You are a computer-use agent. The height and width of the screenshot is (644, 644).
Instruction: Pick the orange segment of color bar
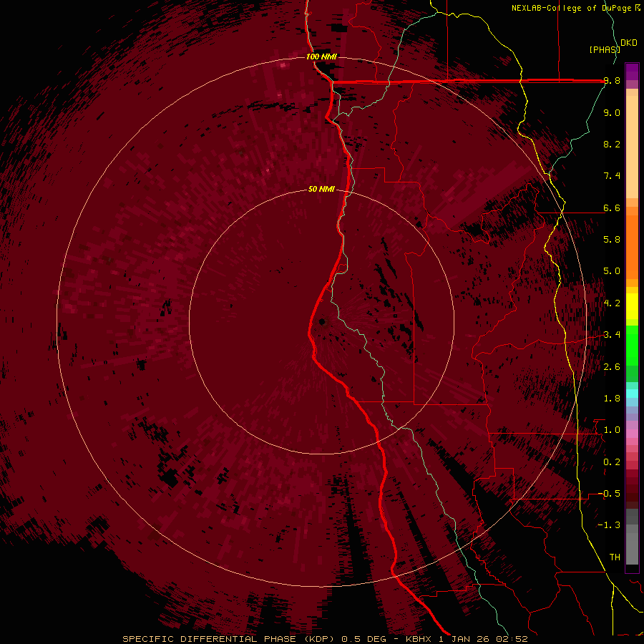coord(632,246)
